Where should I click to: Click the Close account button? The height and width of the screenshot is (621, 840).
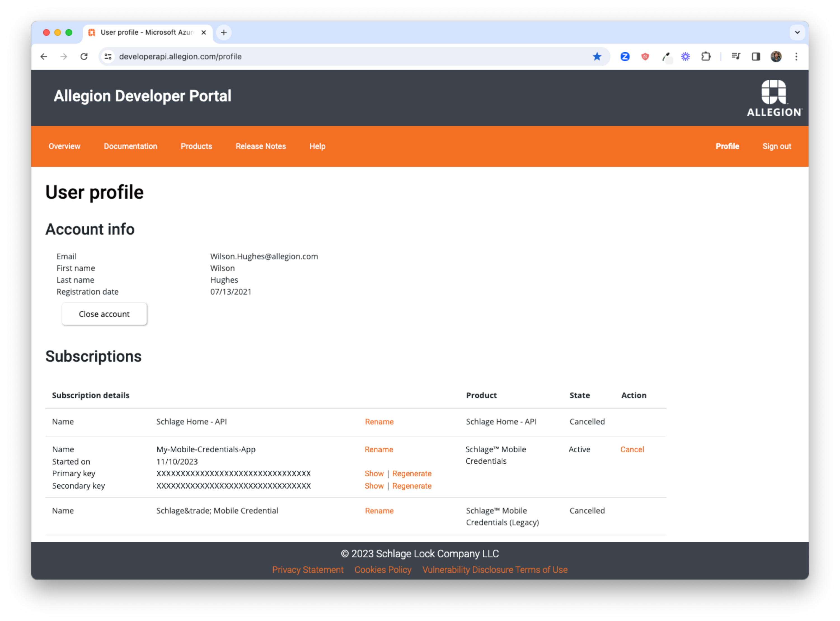coord(104,314)
